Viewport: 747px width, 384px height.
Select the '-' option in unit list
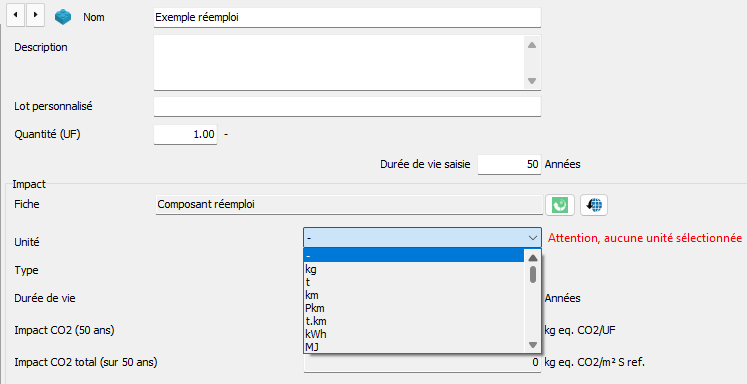[x=414, y=256]
